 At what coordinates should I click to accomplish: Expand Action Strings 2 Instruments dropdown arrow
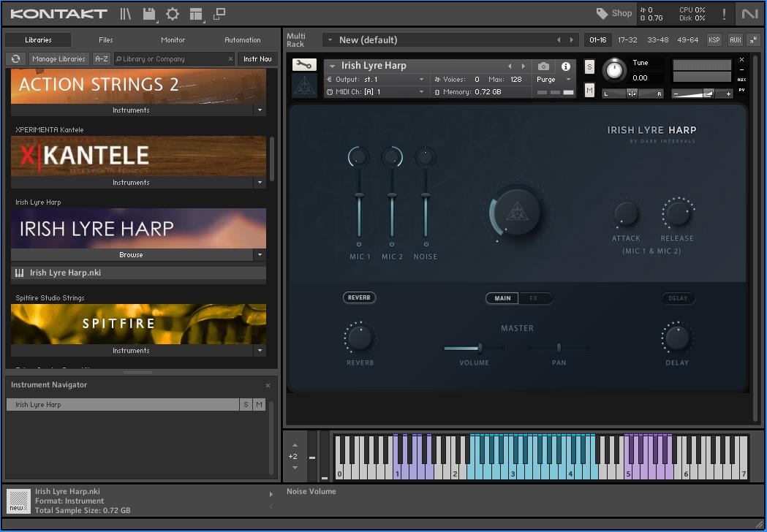(259, 110)
